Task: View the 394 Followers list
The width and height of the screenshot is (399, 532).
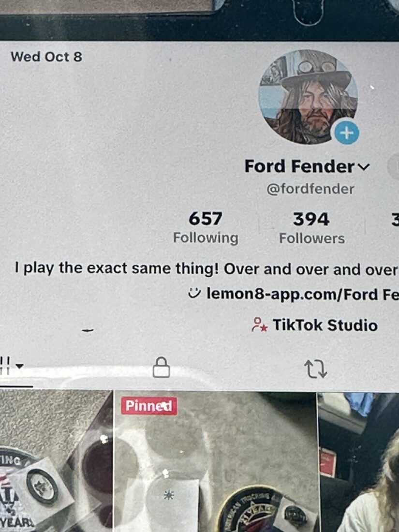Action: (x=311, y=228)
